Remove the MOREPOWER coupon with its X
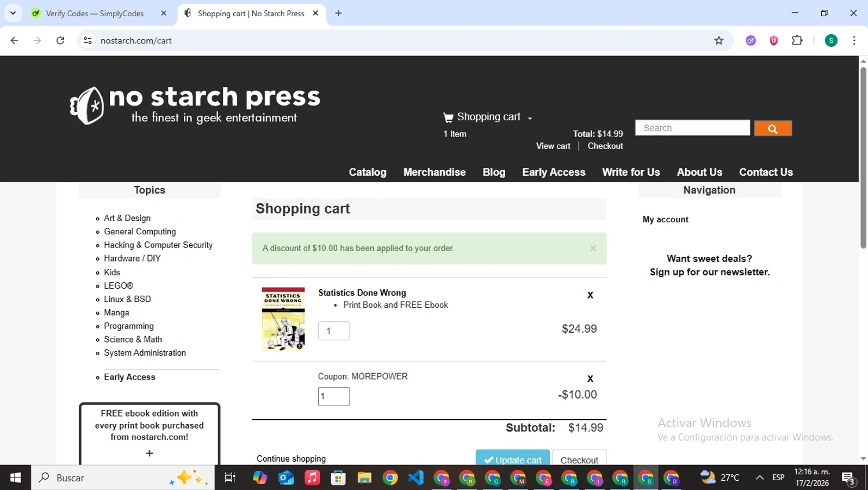868x490 pixels. pos(590,379)
